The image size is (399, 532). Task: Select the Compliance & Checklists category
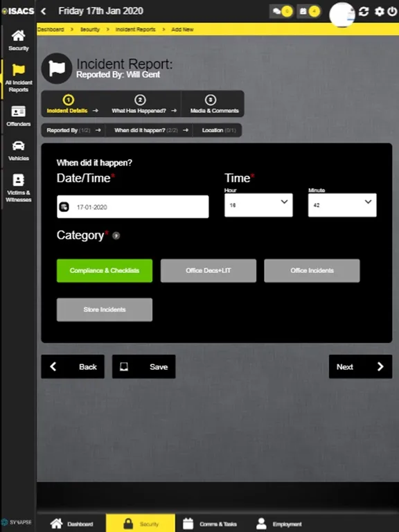[x=105, y=271]
